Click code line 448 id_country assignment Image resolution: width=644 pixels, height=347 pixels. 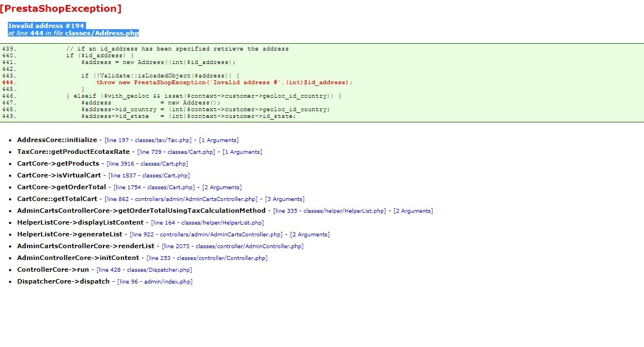(205, 109)
